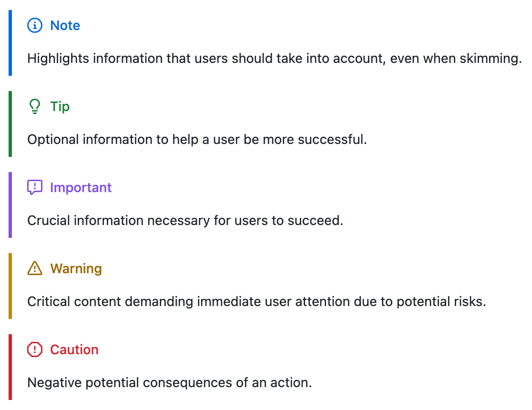Select the Note heading label

65,26
